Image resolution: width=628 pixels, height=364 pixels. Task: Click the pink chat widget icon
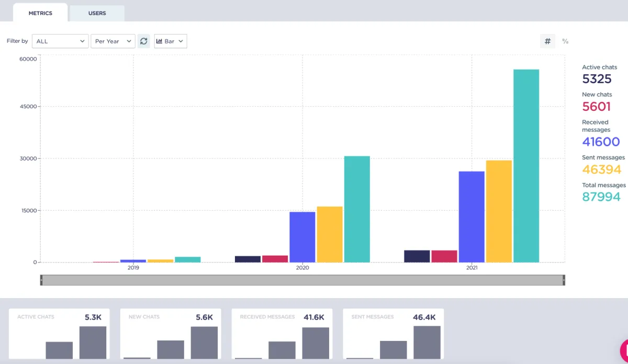pos(624,351)
